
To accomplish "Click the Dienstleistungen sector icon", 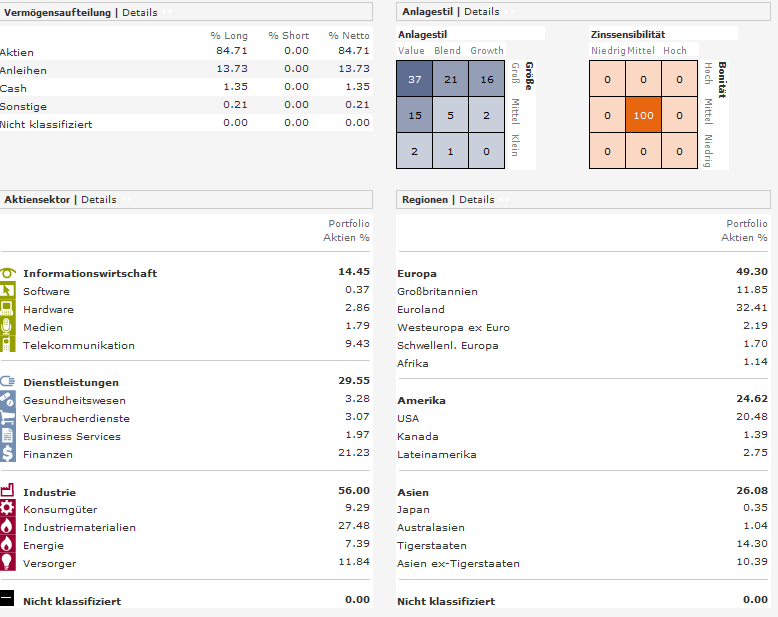I will coord(8,382).
